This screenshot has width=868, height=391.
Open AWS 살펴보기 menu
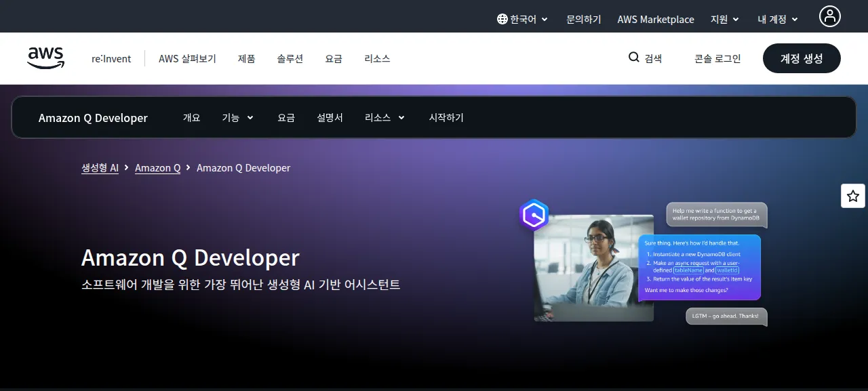click(x=187, y=59)
